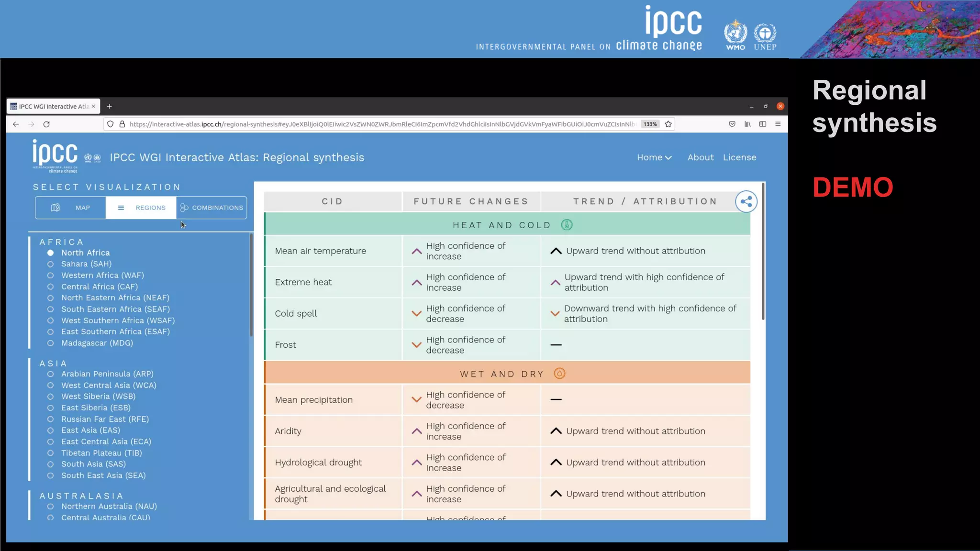
Task: Bookmark this page with the star icon
Action: [x=668, y=124]
